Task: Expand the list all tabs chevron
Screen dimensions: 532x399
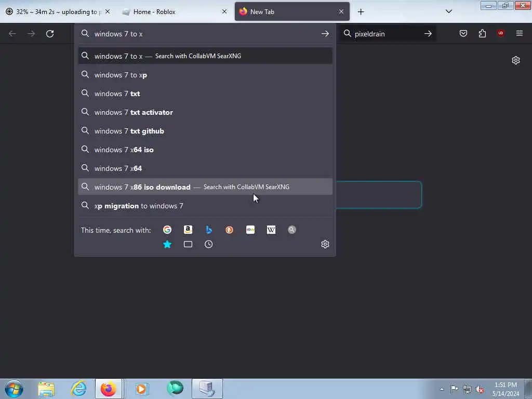Action: 448,11
